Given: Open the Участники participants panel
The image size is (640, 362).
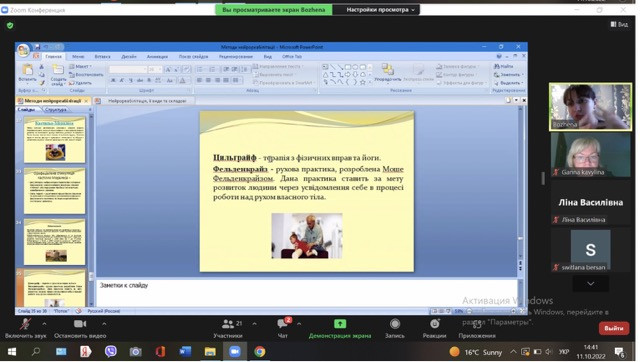Looking at the screenshot, I should pyautogui.click(x=228, y=328).
